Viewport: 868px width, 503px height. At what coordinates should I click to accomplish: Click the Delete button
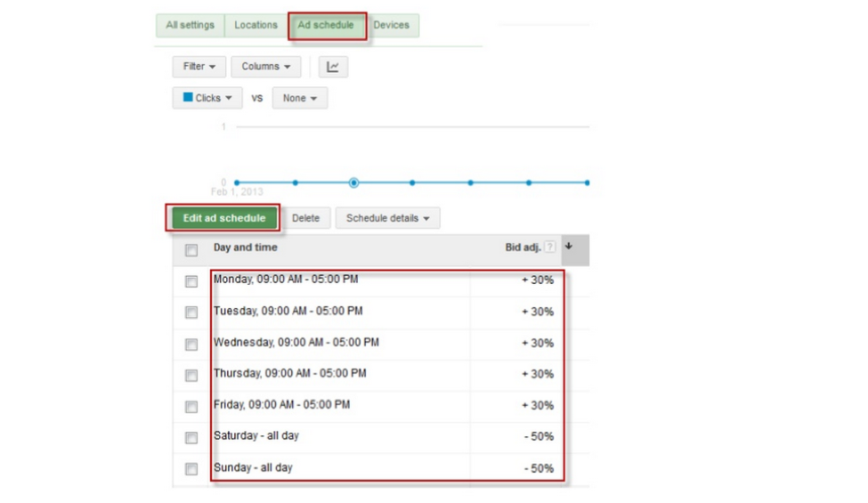pos(305,218)
